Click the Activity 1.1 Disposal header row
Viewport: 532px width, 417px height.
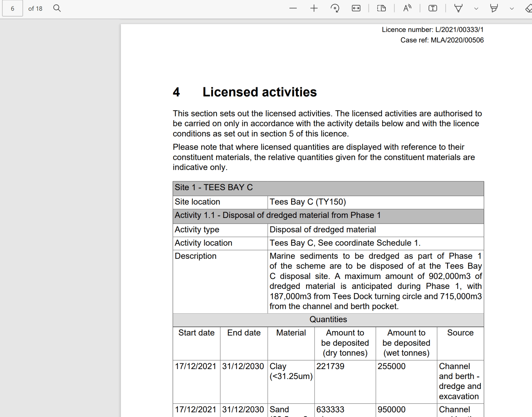[x=278, y=215]
